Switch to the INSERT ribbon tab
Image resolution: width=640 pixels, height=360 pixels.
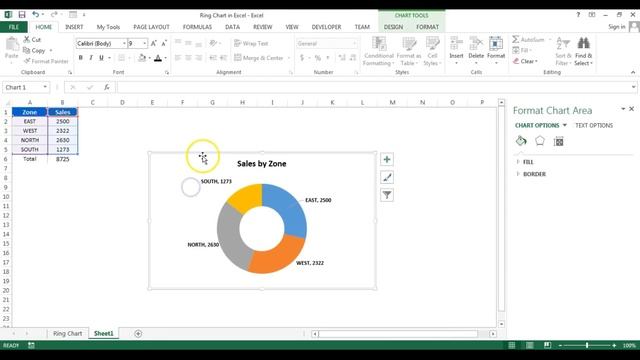(74, 27)
